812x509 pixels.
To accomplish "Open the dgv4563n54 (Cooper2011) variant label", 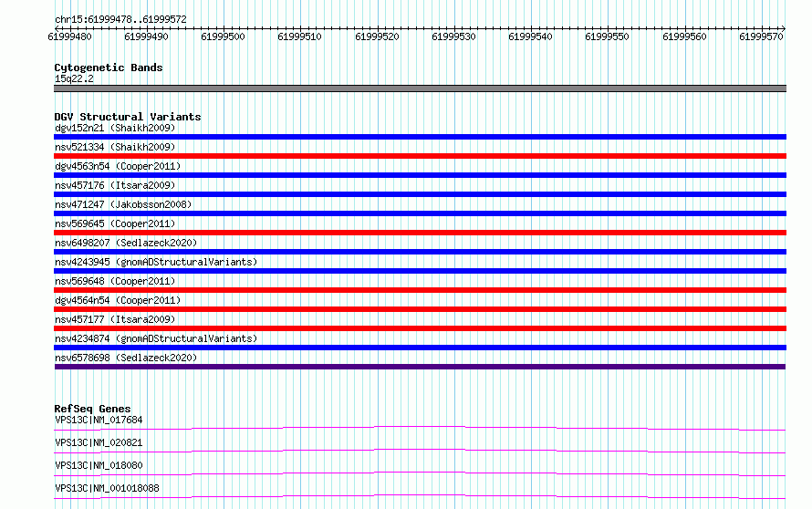I will (x=118, y=166).
